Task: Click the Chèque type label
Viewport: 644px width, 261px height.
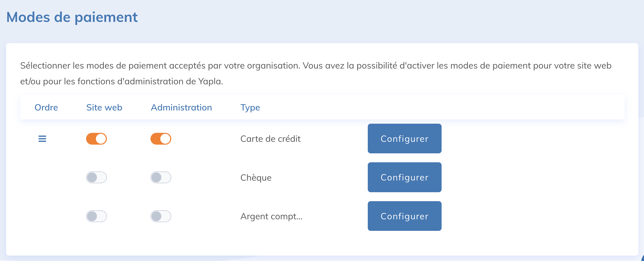Action: tap(256, 178)
